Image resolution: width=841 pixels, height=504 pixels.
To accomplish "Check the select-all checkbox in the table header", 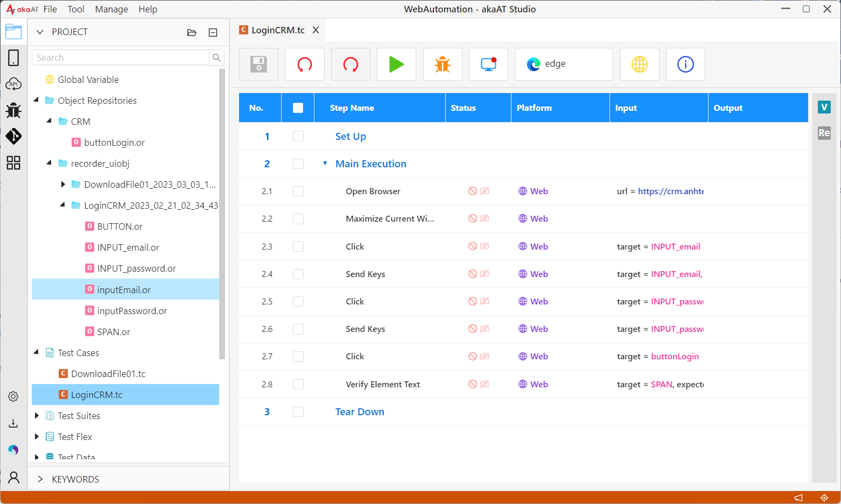I will pos(298,108).
